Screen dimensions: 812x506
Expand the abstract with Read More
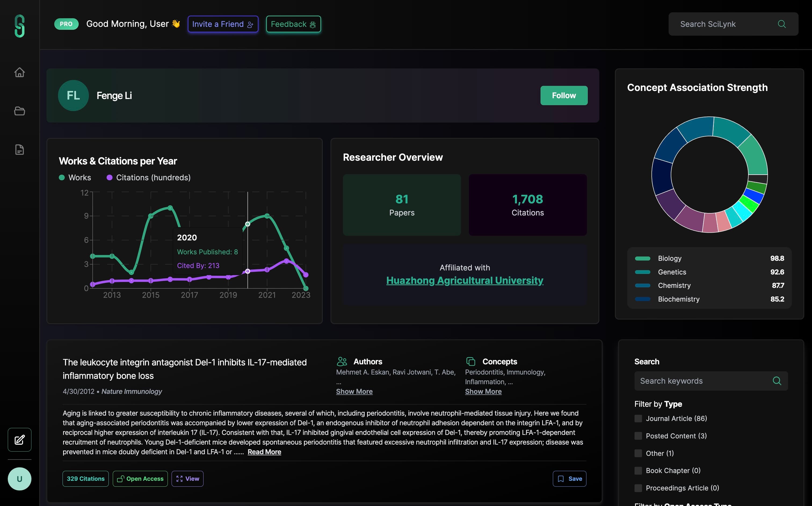click(264, 452)
